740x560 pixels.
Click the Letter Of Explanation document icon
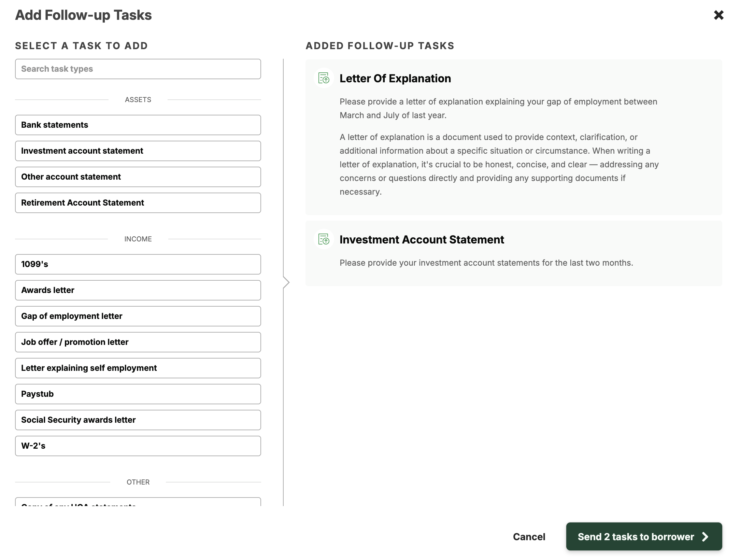pos(324,78)
